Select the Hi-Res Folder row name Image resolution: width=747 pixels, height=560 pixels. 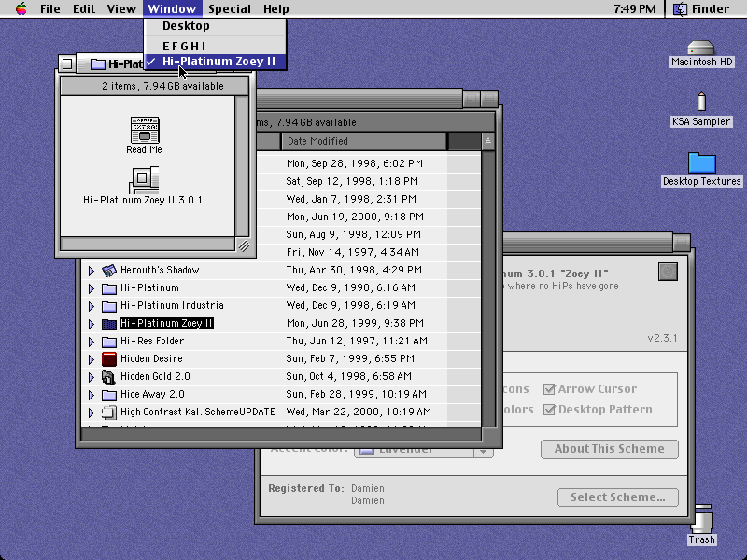click(x=152, y=341)
